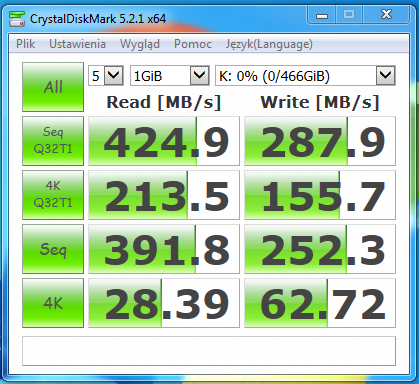This screenshot has height=384, width=419.
Task: Click the 424.9 Seq Q32T1 read result
Action: coord(164,141)
